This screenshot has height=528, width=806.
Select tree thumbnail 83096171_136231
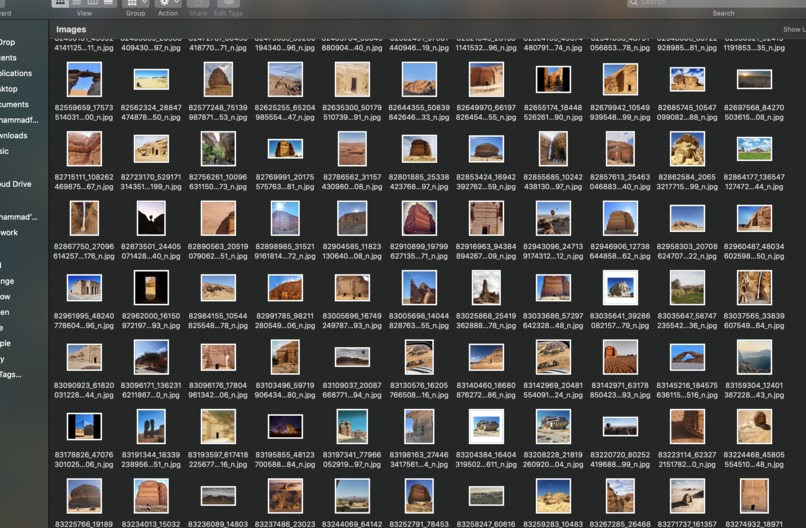[x=151, y=357]
